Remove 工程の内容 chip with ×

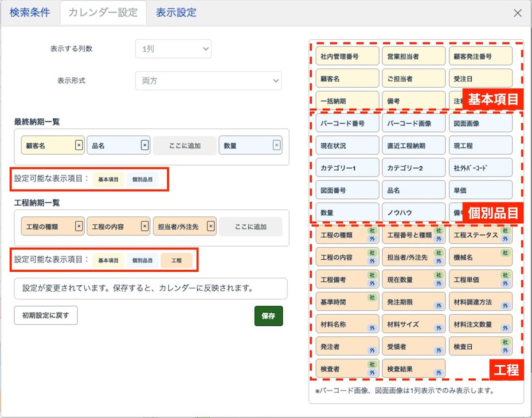click(145, 227)
